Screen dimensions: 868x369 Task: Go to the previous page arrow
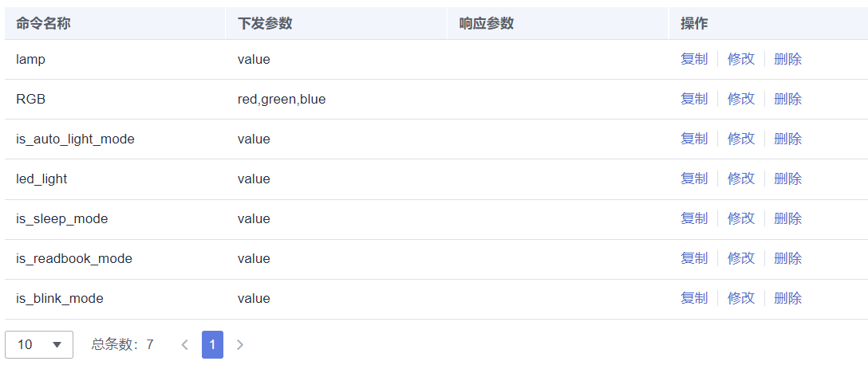click(185, 344)
